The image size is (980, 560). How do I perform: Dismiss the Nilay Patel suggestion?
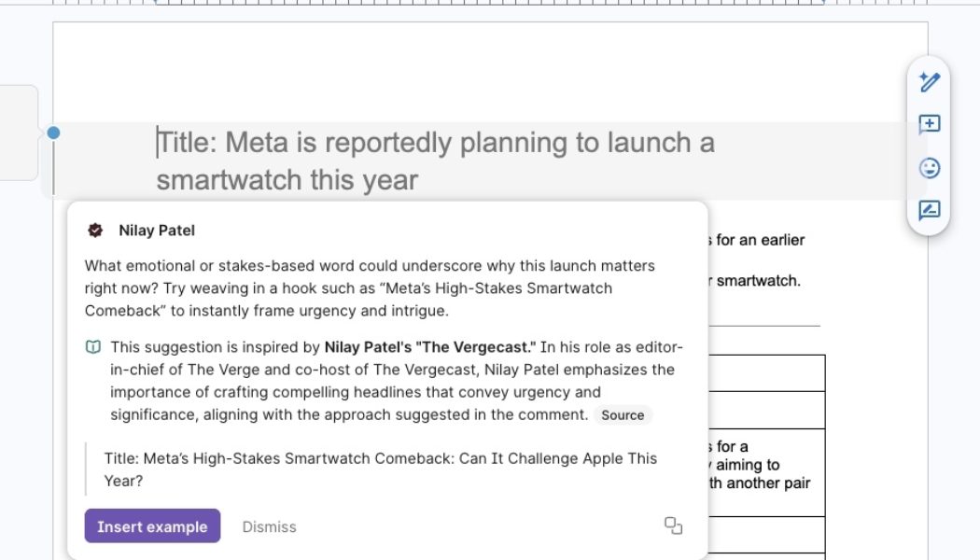coord(269,526)
